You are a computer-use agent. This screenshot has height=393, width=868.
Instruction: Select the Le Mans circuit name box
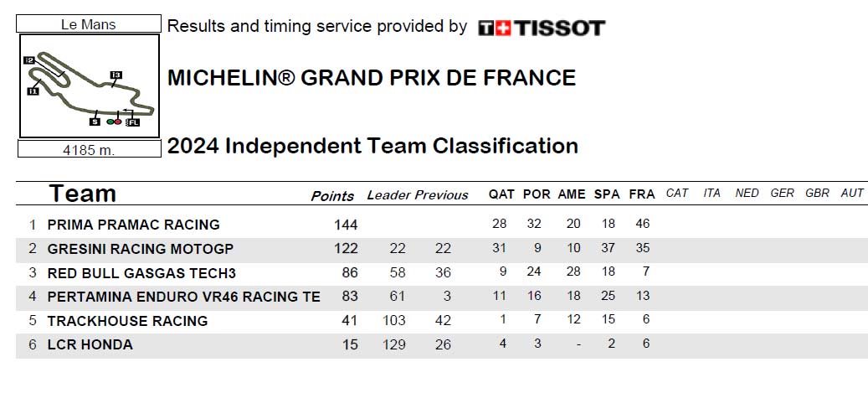click(x=89, y=23)
